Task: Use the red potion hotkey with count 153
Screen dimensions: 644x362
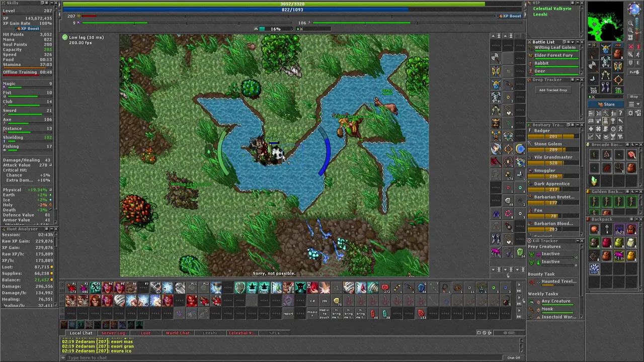Action: pyautogui.click(x=421, y=313)
